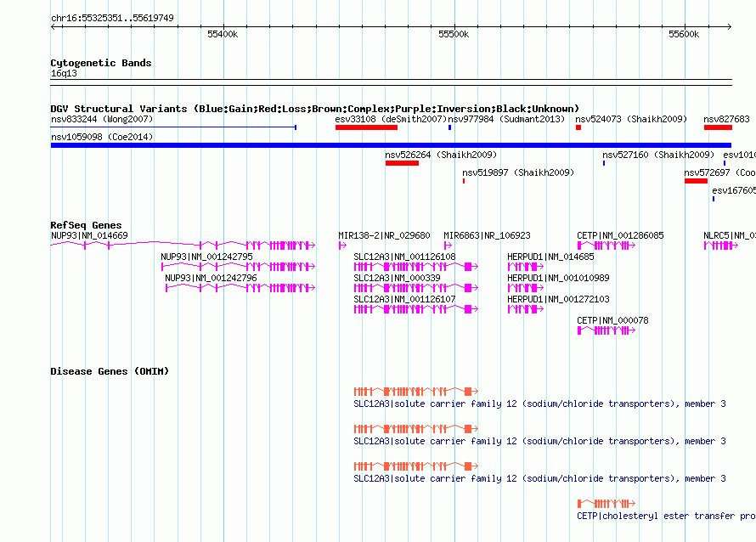Select the red nsv572697 loss bar
756x542 pixels.
tap(696, 181)
